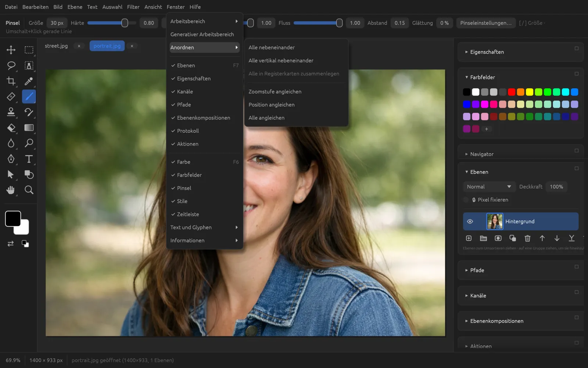Open the Normal blend mode dropdown
The image size is (588, 368).
click(x=489, y=187)
